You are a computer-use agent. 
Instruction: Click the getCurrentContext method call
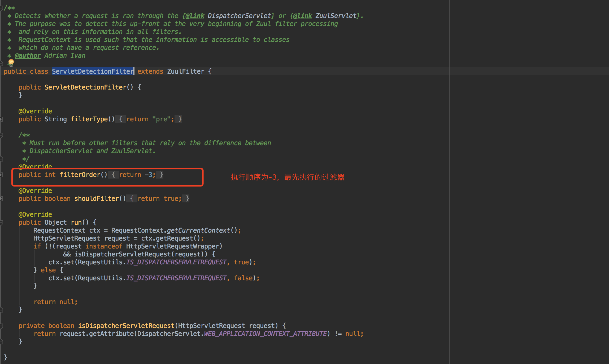coord(198,230)
